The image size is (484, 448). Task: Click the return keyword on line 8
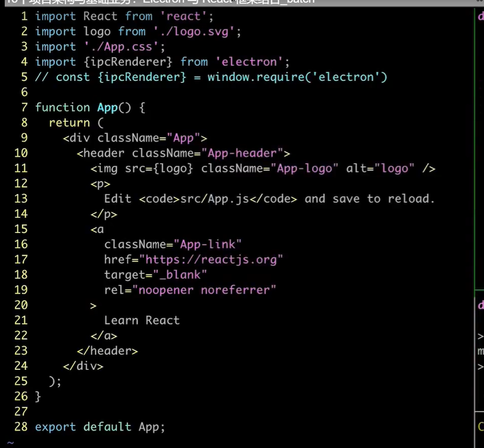point(69,123)
